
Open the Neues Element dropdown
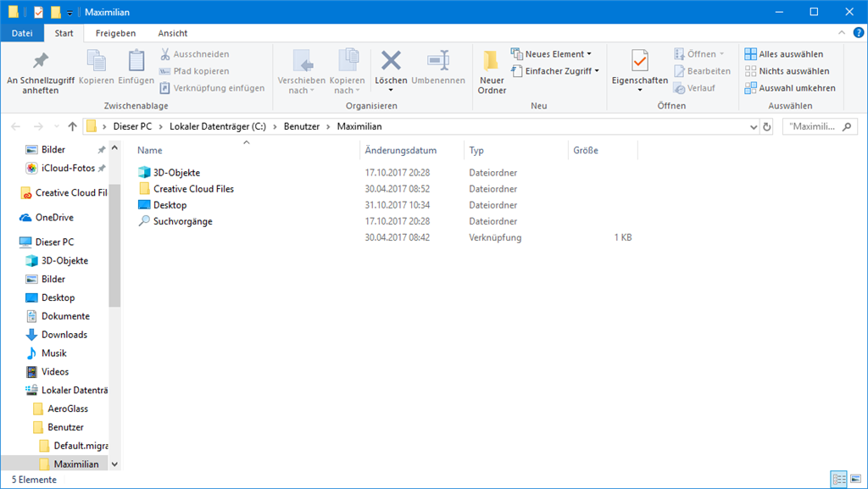551,53
